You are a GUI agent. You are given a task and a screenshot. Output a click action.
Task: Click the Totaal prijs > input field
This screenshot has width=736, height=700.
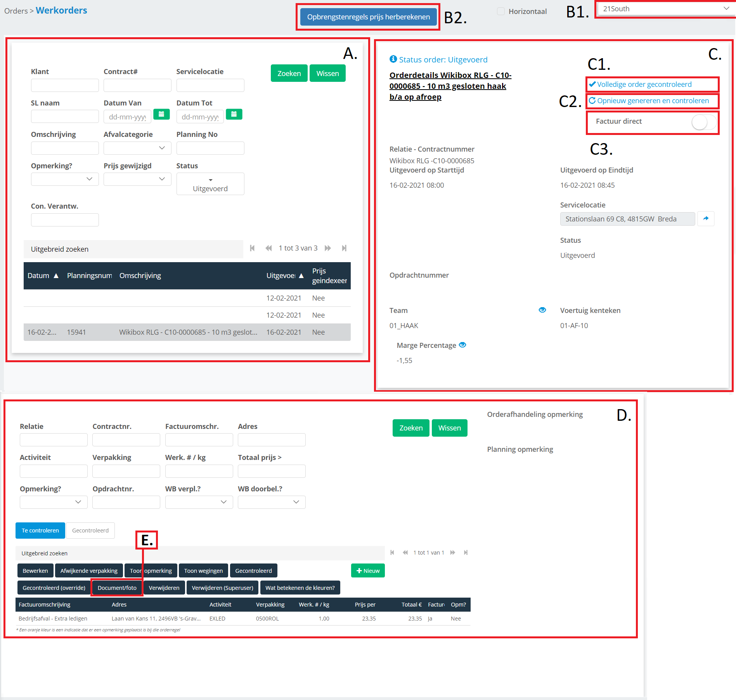tap(272, 471)
